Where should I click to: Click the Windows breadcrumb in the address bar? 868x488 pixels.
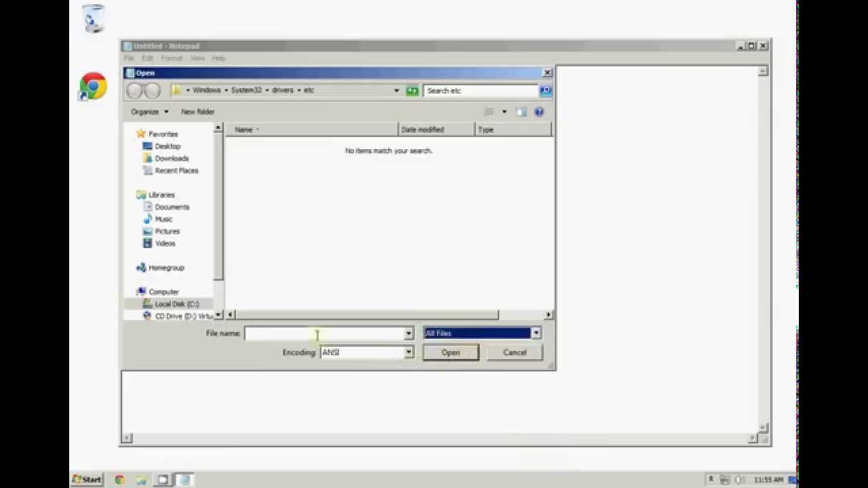207,90
